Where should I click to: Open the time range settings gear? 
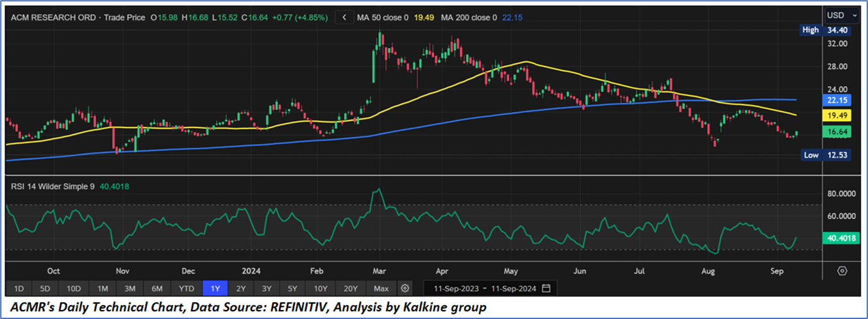point(405,288)
